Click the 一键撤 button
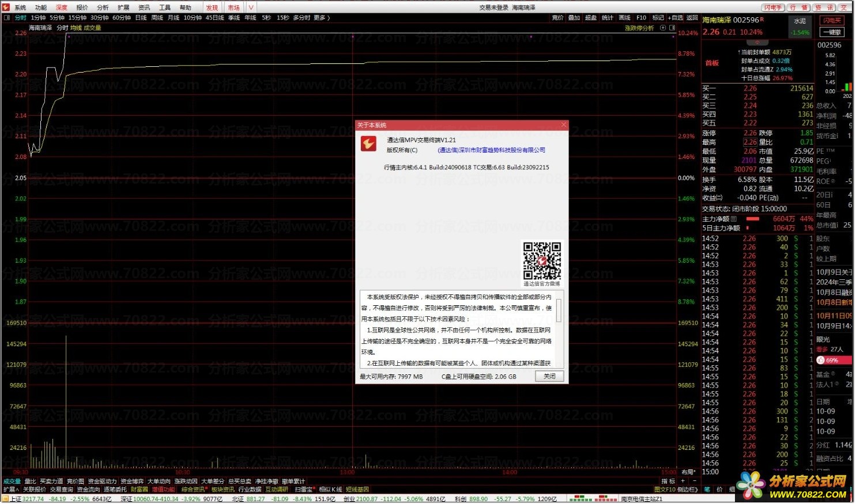This screenshot has width=856, height=504. click(x=832, y=32)
